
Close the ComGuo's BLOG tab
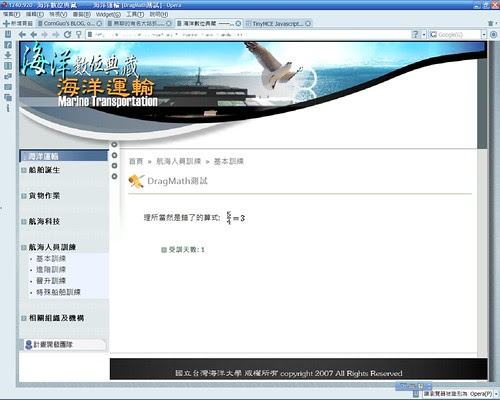pyautogui.click(x=99, y=23)
